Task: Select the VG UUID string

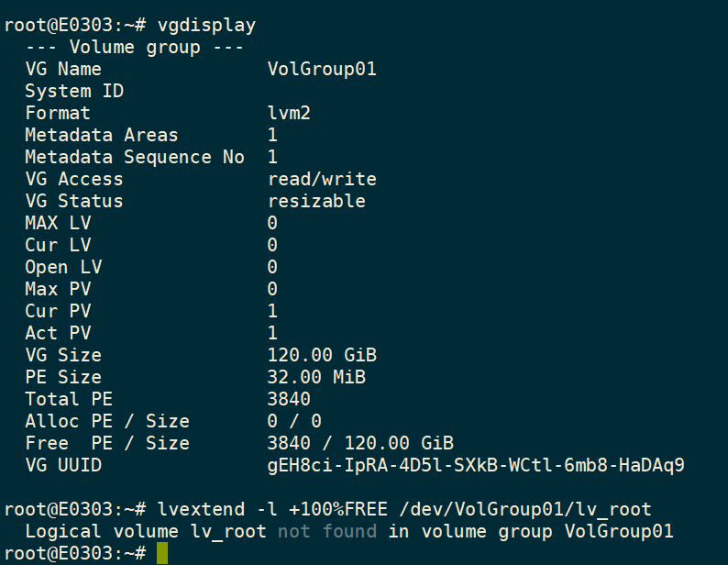Action: click(476, 465)
